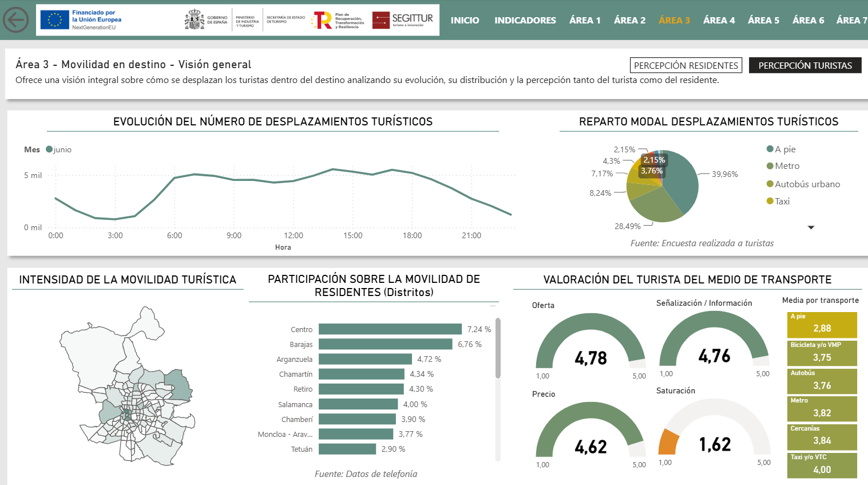Click the Taxi y/o VTC rating tile
868x485 pixels.
tap(822, 466)
